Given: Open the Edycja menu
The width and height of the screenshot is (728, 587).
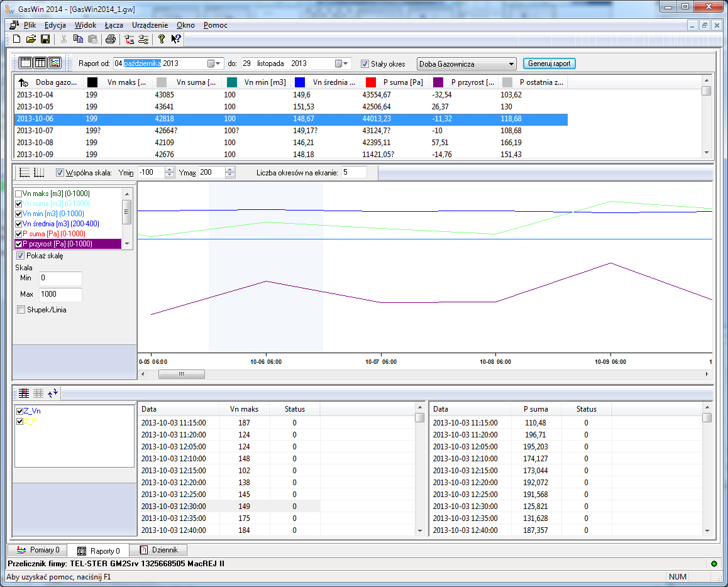Looking at the screenshot, I should [x=55, y=25].
